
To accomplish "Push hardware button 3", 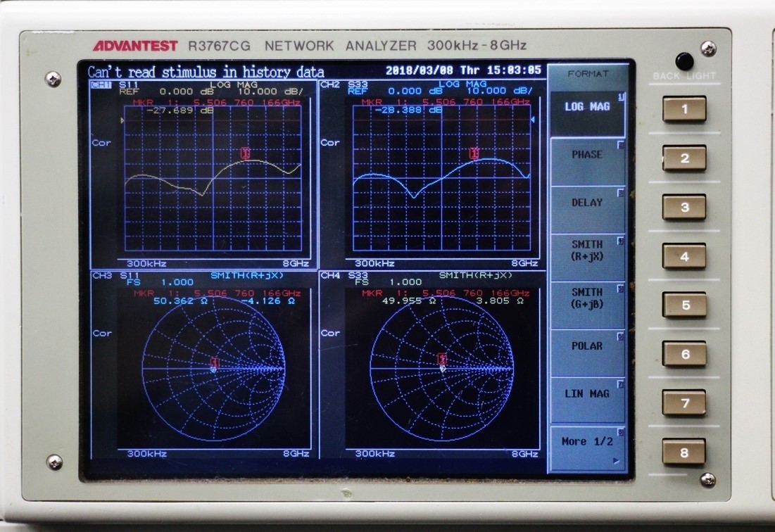I will (x=684, y=207).
